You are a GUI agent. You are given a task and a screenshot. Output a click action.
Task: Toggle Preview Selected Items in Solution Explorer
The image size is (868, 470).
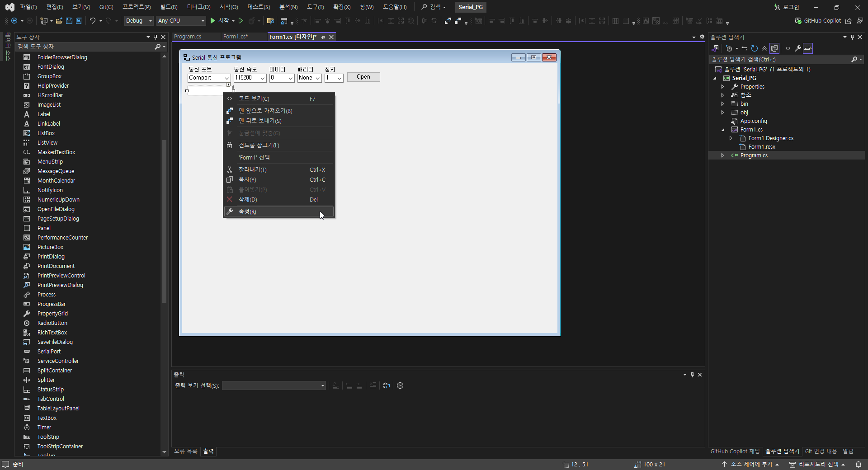tap(808, 48)
